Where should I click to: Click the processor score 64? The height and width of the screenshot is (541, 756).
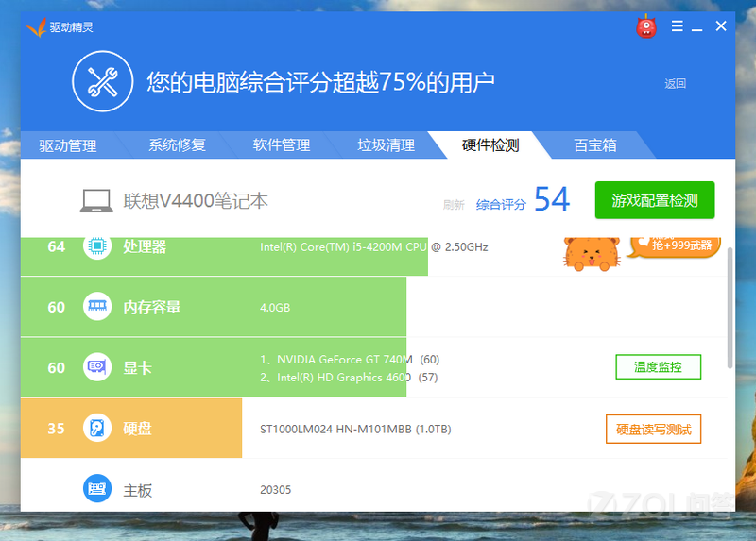coord(56,246)
